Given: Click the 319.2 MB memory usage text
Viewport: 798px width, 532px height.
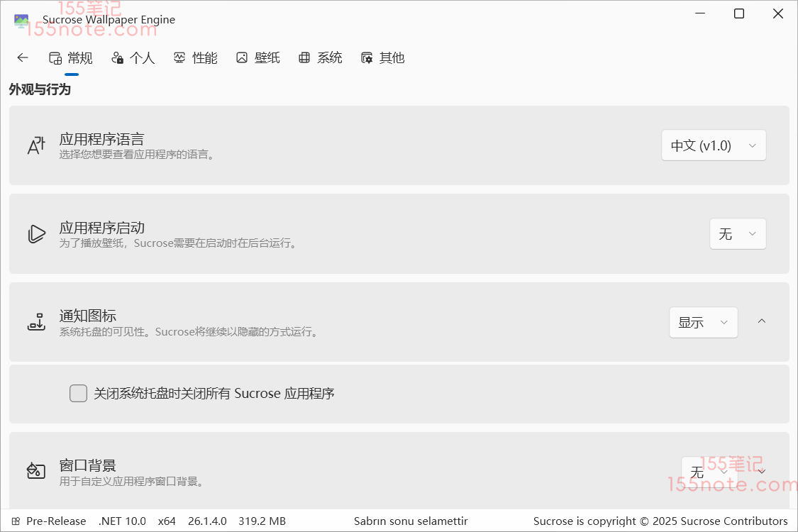Looking at the screenshot, I should coord(262,521).
